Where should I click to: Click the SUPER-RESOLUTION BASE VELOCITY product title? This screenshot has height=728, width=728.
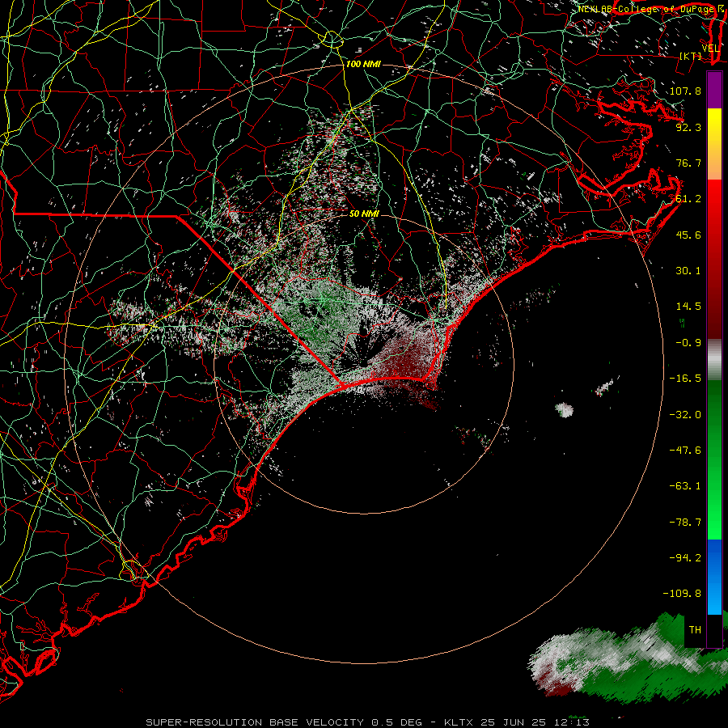256,722
